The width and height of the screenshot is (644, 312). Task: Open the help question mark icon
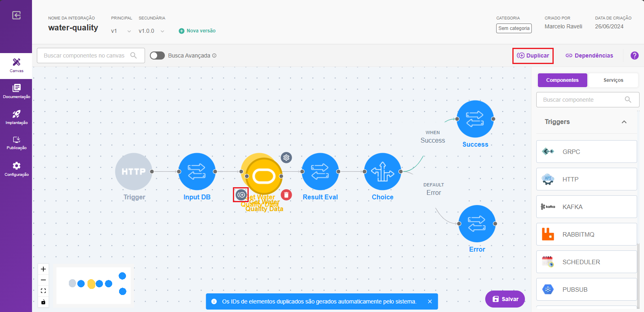pyautogui.click(x=634, y=56)
